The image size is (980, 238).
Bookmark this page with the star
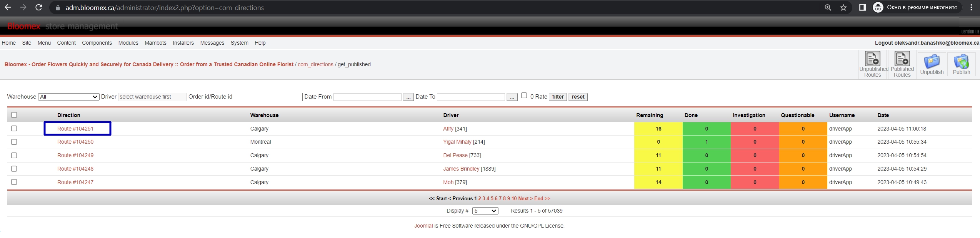pyautogui.click(x=843, y=7)
